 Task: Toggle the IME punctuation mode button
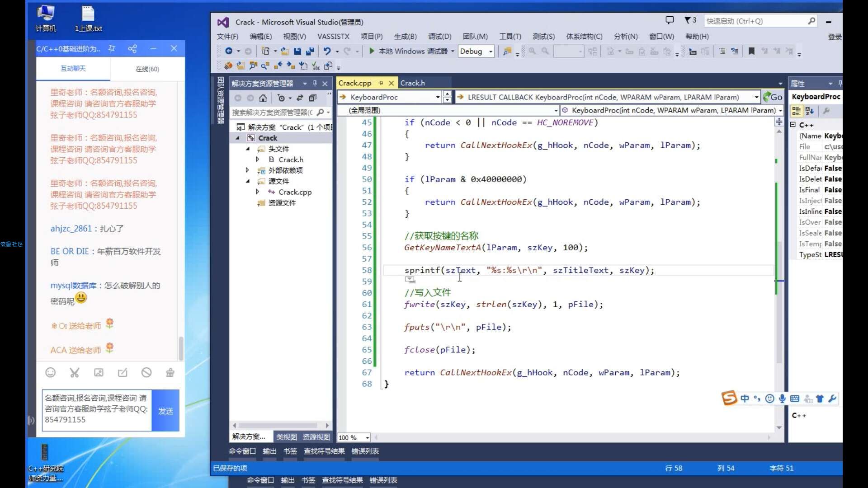pos(757,399)
